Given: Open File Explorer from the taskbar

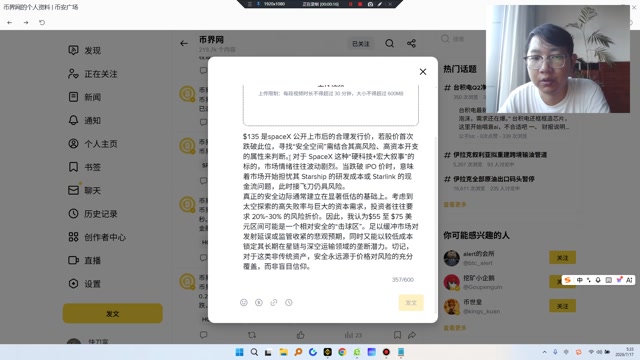Looking at the screenshot, I should [283, 352].
